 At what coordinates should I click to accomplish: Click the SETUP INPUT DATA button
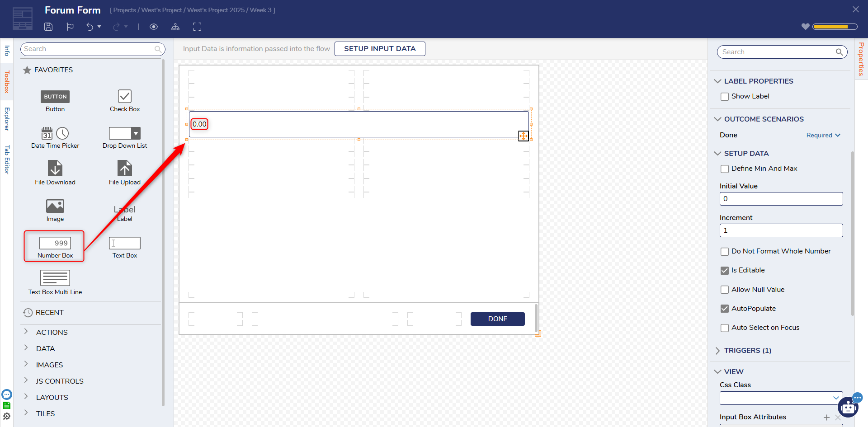[x=380, y=49]
